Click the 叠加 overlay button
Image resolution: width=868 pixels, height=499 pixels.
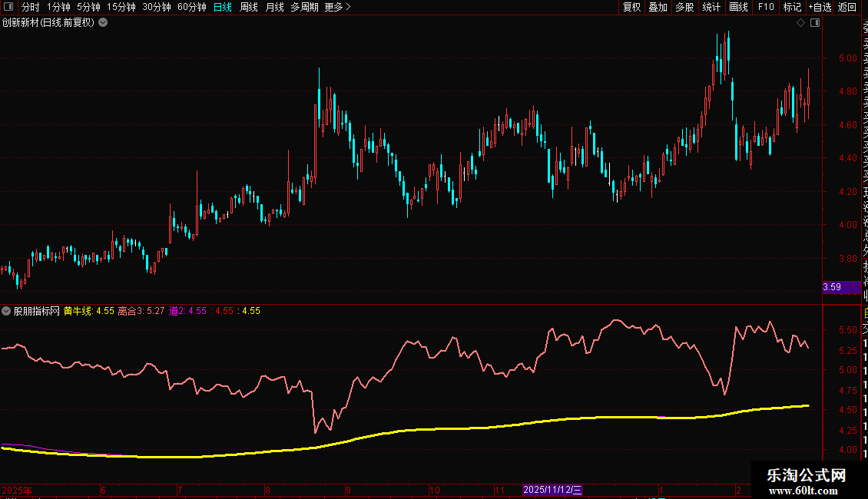click(x=658, y=7)
